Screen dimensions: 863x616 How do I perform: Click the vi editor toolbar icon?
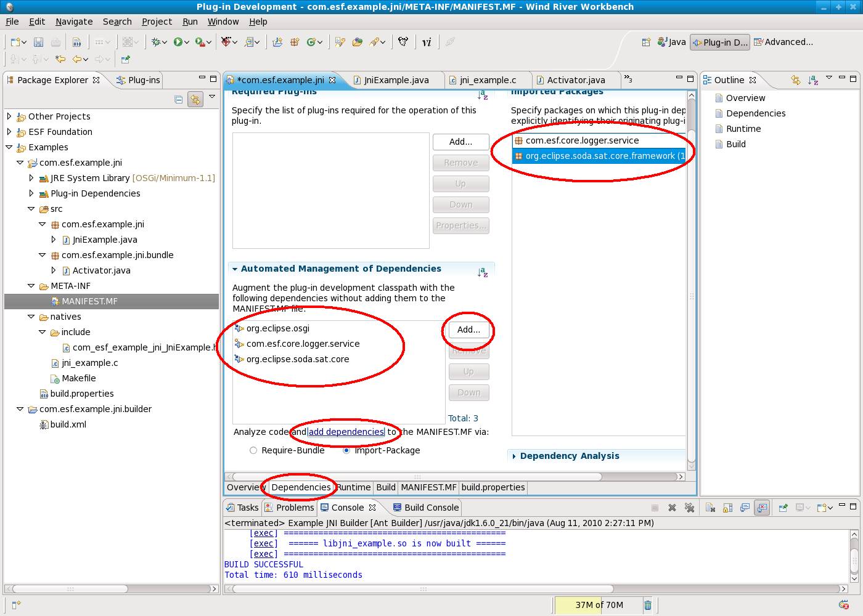[427, 42]
